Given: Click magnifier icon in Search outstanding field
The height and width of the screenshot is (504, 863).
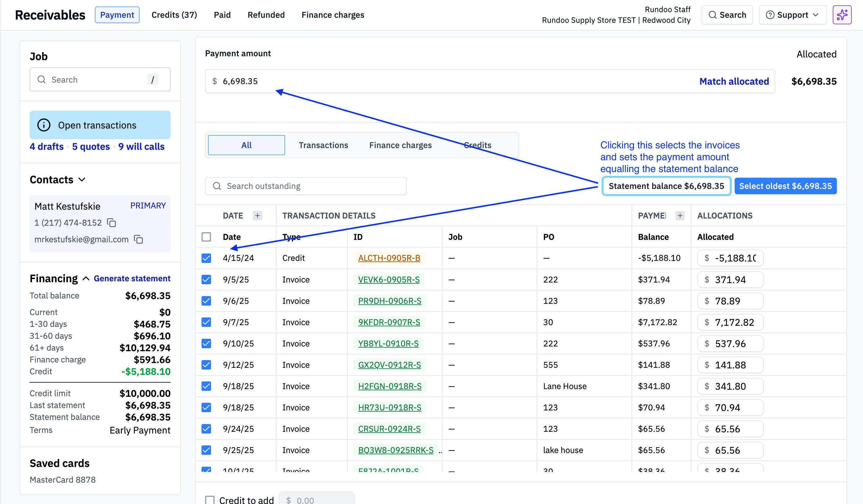Looking at the screenshot, I should coord(217,186).
